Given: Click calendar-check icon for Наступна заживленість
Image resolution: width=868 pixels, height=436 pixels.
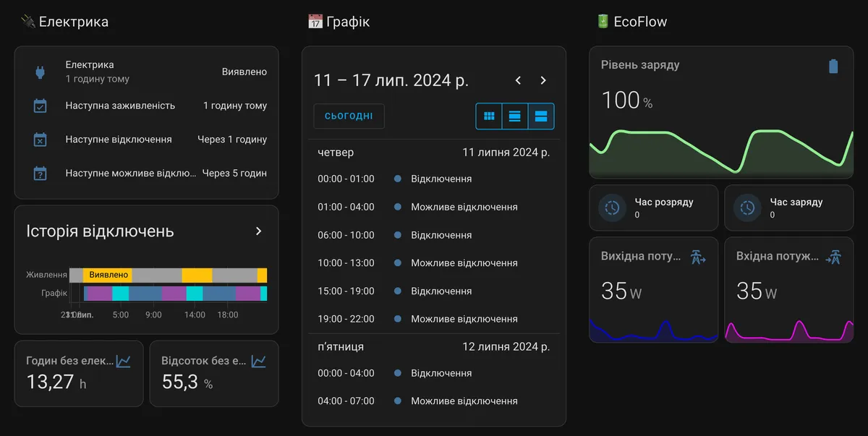Looking at the screenshot, I should tap(41, 106).
